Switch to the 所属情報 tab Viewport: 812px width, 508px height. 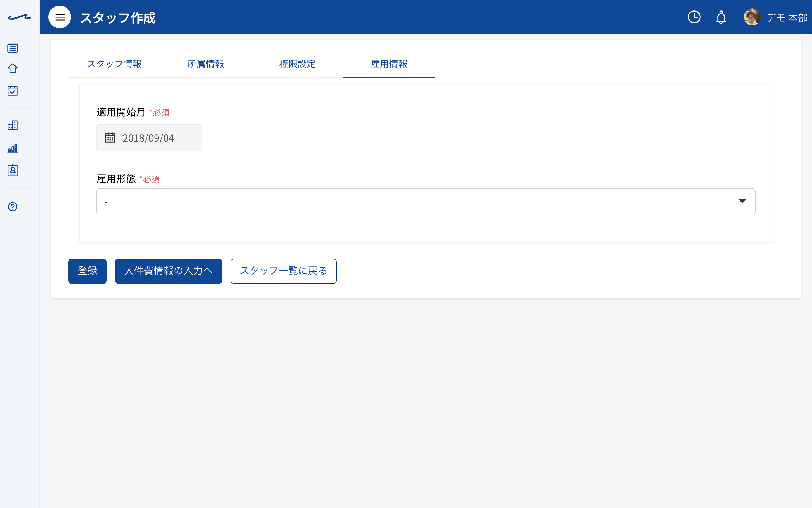click(x=206, y=64)
